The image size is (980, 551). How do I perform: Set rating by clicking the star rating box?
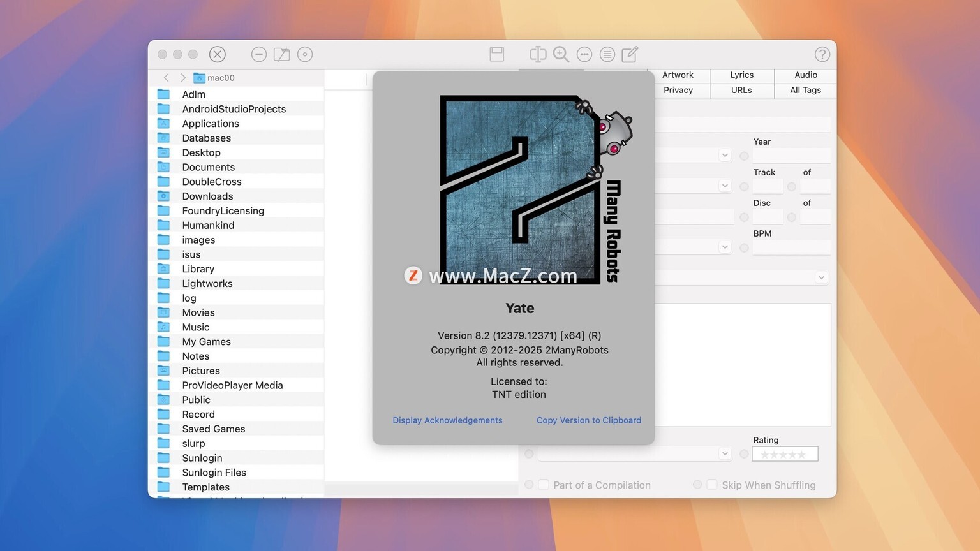pyautogui.click(x=785, y=454)
